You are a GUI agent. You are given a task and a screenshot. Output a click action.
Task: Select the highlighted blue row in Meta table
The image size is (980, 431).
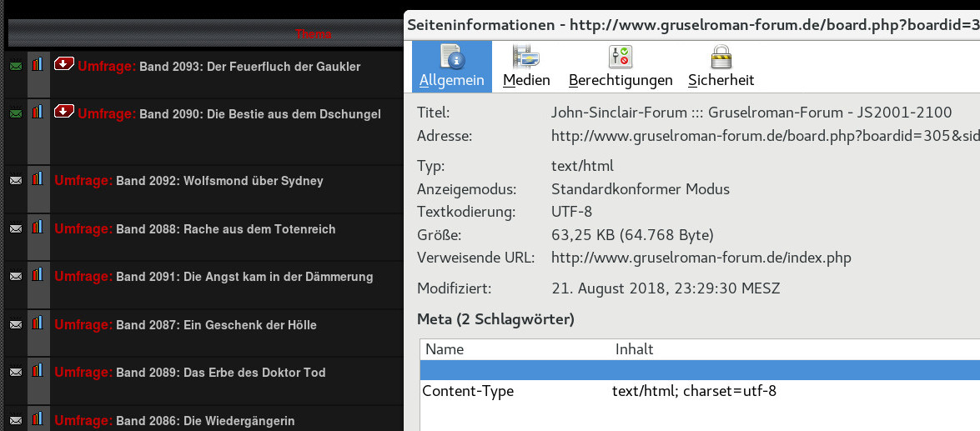700,369
